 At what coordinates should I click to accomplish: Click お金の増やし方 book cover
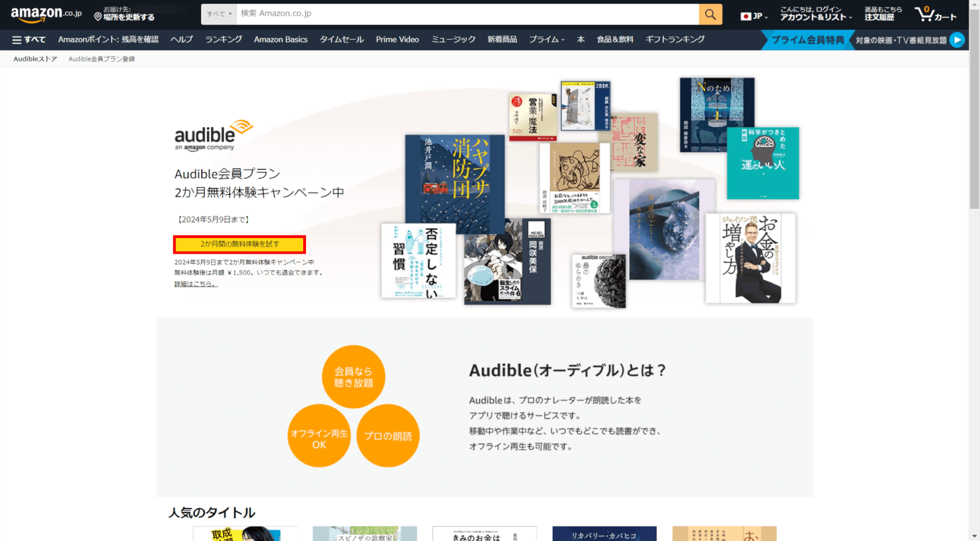click(751, 258)
